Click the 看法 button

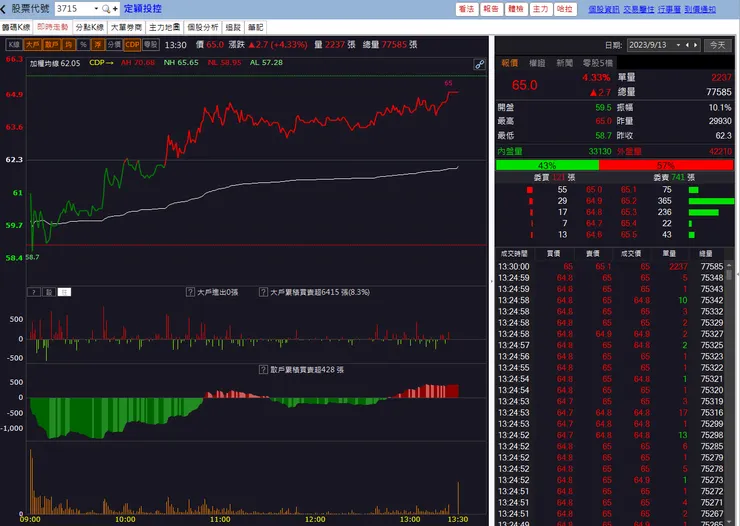pos(467,9)
